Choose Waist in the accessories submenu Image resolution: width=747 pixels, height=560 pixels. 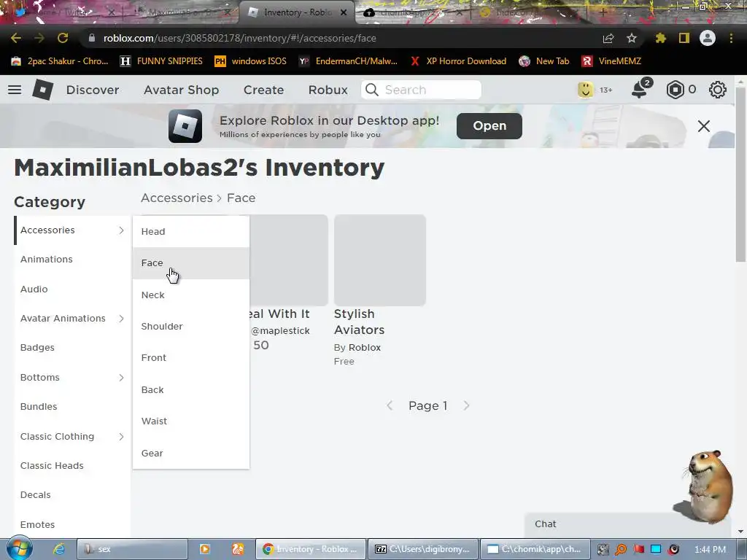click(x=191, y=421)
